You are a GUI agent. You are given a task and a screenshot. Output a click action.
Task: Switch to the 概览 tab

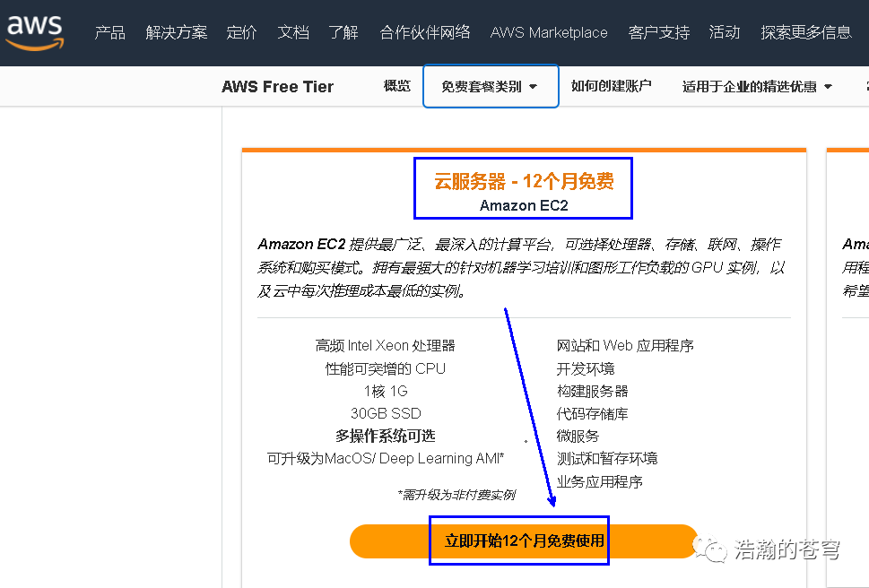[396, 86]
